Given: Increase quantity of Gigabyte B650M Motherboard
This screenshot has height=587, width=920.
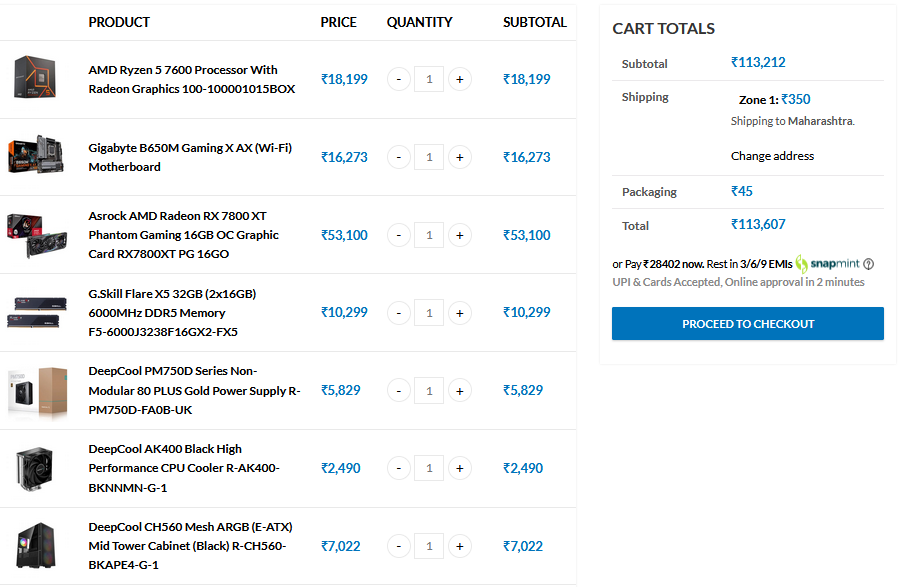Looking at the screenshot, I should [x=460, y=157].
